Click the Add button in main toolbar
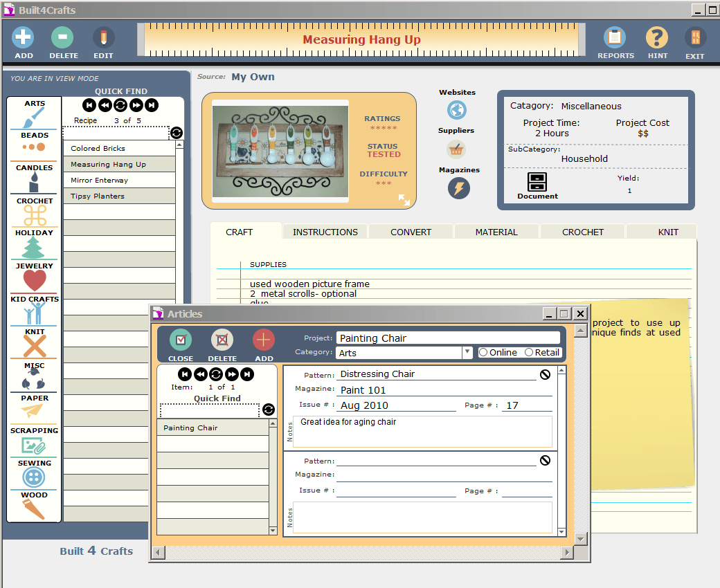 point(23,38)
